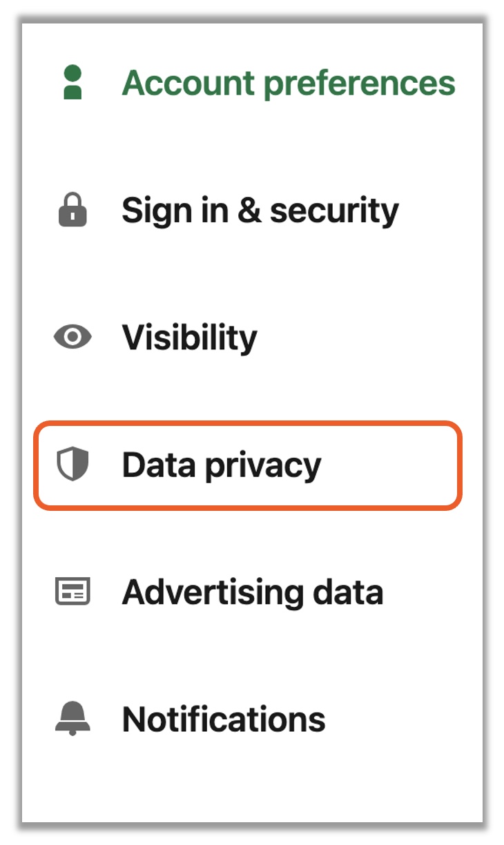Select the Visibility menu item
Viewport: 504px width, 845px height.
[x=252, y=337]
